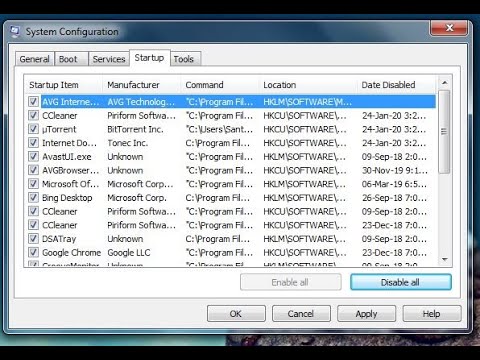Image resolution: width=480 pixels, height=360 pixels.
Task: Uncheck the AvastUI.exe checkbox
Action: [33, 156]
